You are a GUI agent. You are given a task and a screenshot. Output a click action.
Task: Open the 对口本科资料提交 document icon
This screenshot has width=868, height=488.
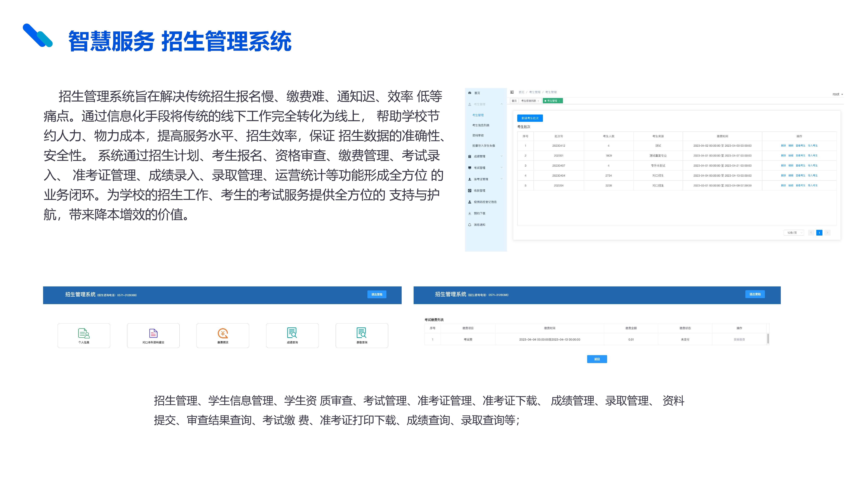(x=153, y=333)
